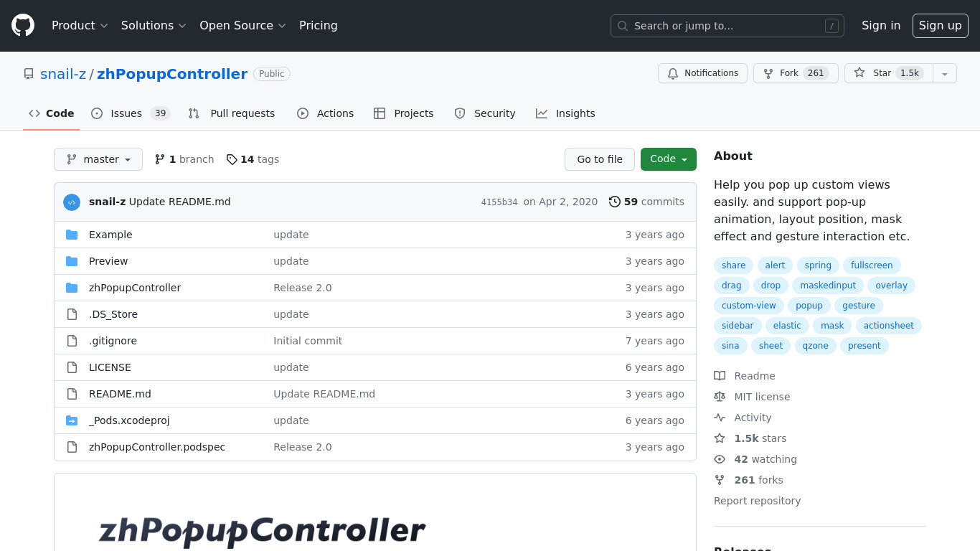This screenshot has height=551, width=980.
Task: Click the snail-z commit avatar
Action: click(x=72, y=202)
